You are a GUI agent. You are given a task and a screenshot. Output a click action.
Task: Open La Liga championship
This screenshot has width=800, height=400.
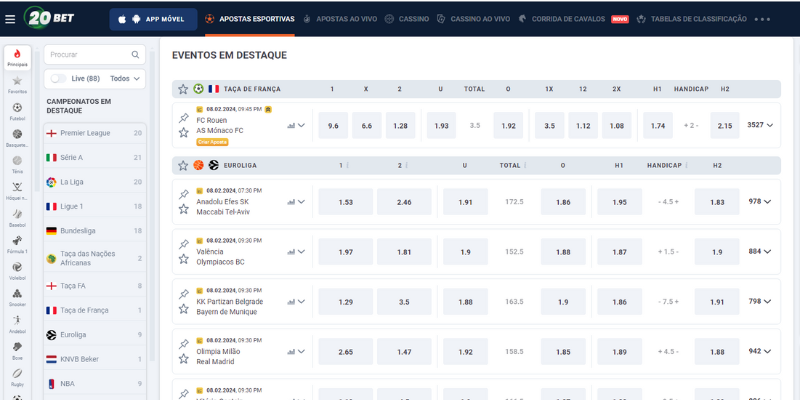[x=94, y=182]
